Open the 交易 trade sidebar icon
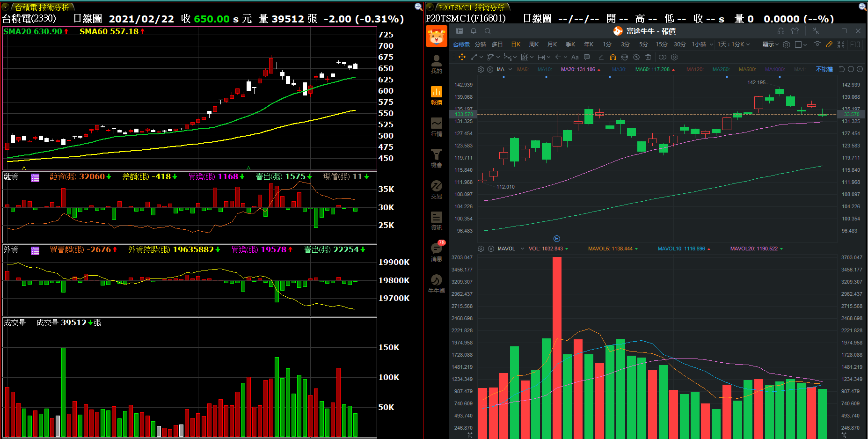Viewport: 868px width, 439px height. click(x=436, y=190)
